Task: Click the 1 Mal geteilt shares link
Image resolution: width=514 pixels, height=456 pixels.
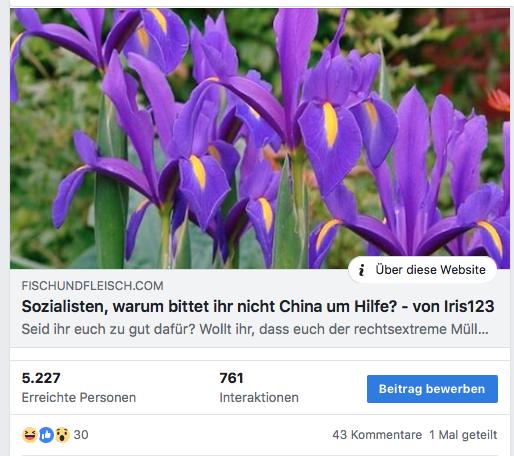Action: point(463,435)
